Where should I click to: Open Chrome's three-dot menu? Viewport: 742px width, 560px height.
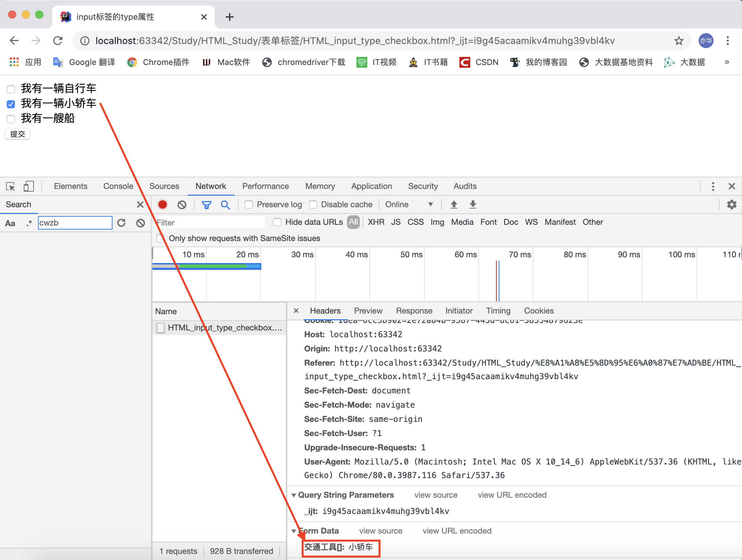pyautogui.click(x=728, y=41)
